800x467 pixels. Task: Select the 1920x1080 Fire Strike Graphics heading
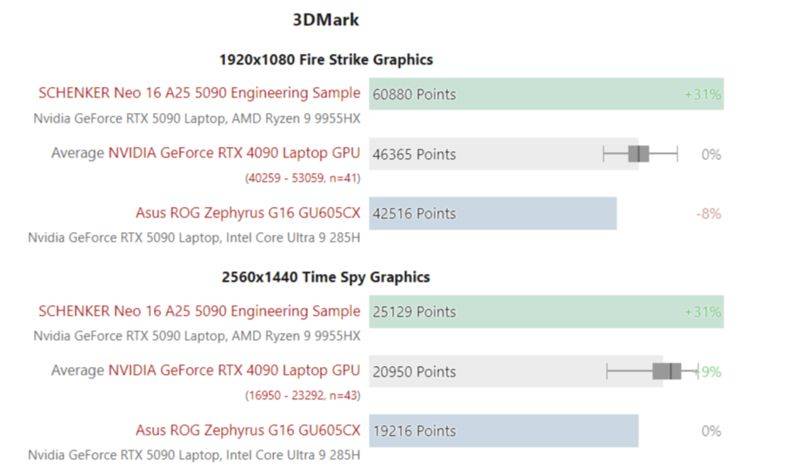coord(326,59)
